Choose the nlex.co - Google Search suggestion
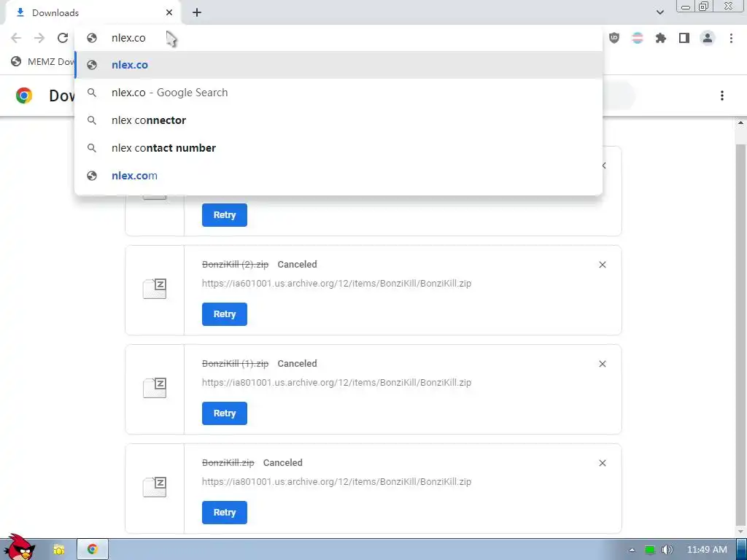The image size is (747, 560). pos(338,93)
